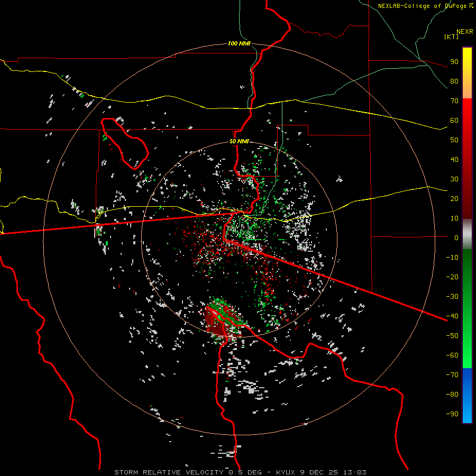Click the STORM RELATIVE VELOCITY caption text
This screenshot has width=476, height=476.
(169, 472)
